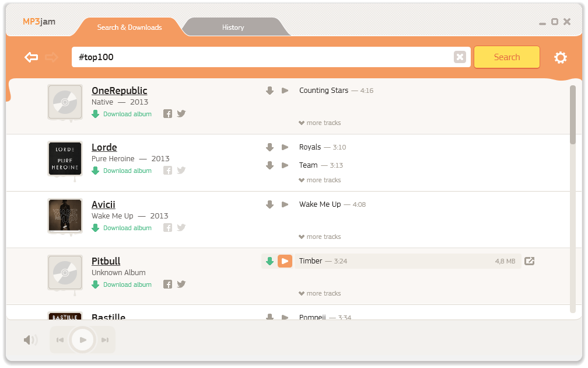Download the Counting Stars track
This screenshot has width=588, height=368.
tap(269, 91)
